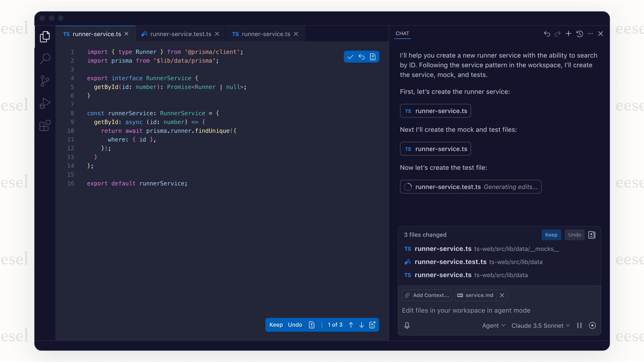The image size is (644, 362).
Task: Activate the microphone icon in the chat input
Action: 407,326
